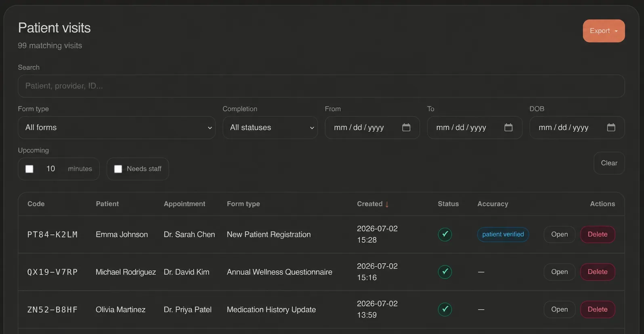The image size is (644, 334).
Task: Click the Patient visits heading
Action: coord(55,28)
